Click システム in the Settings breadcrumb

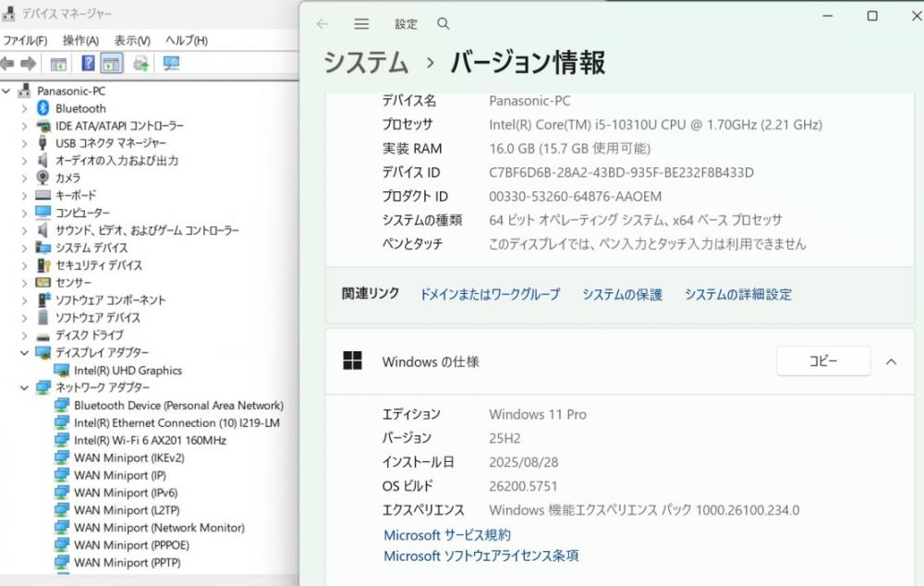point(366,63)
